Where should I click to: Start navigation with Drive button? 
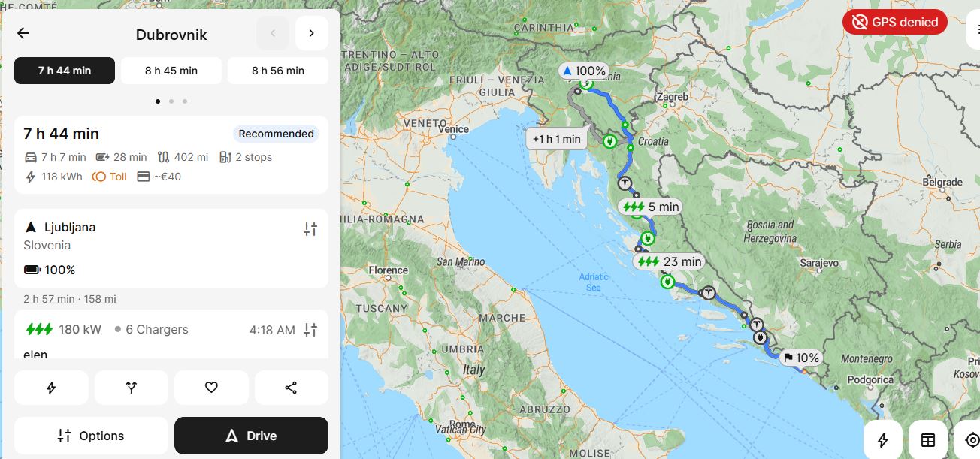click(x=251, y=436)
